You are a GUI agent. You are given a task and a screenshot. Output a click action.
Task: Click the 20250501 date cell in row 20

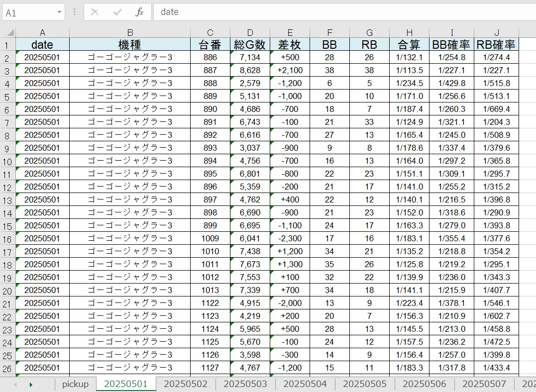tap(42, 290)
